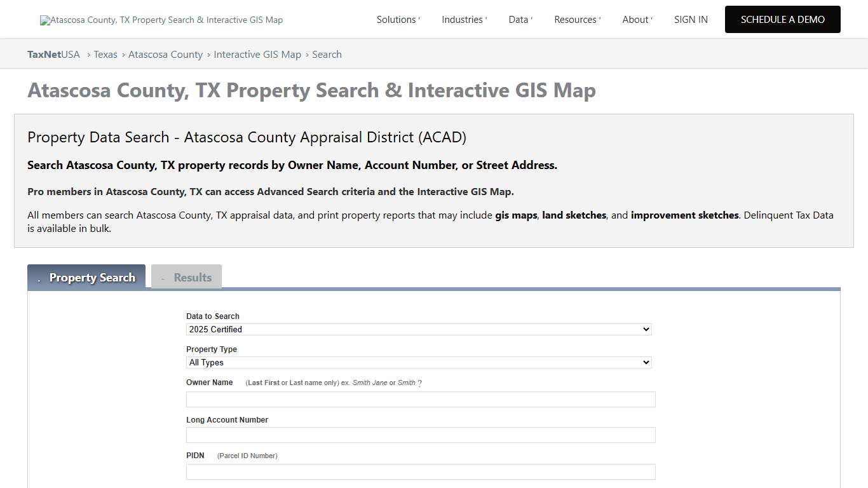Switch to the Results tab

coord(186,276)
